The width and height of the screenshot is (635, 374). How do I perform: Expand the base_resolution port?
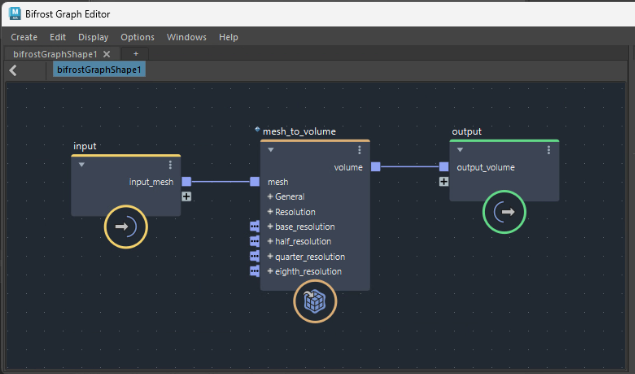click(x=270, y=227)
